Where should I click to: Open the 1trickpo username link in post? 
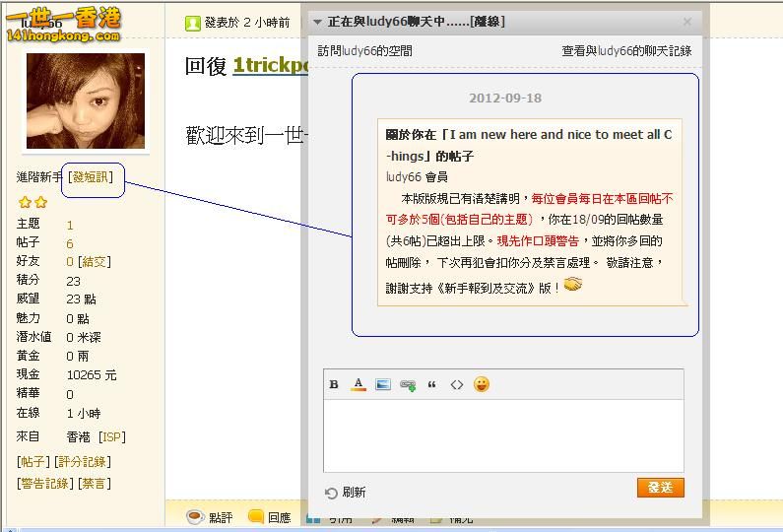(x=270, y=65)
